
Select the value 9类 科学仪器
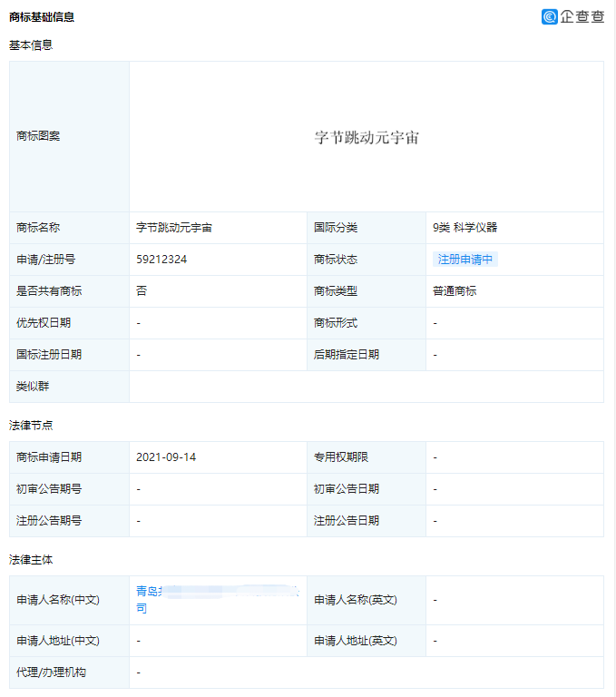tap(464, 228)
